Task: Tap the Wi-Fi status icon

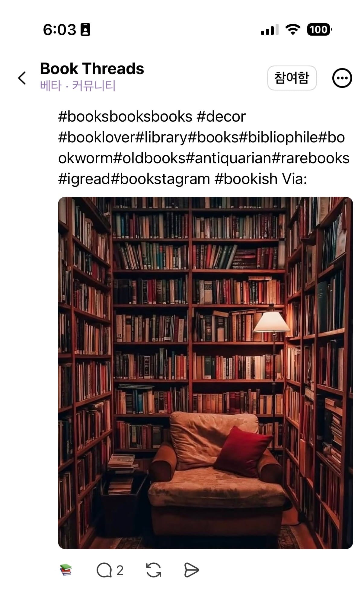Action: [293, 30]
